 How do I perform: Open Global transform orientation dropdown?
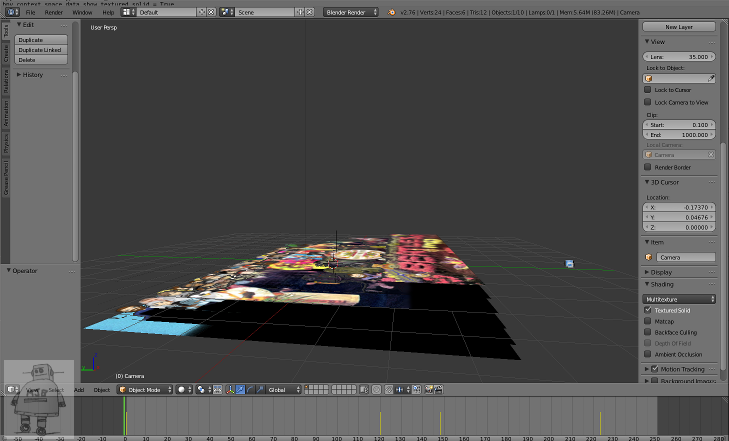(284, 389)
